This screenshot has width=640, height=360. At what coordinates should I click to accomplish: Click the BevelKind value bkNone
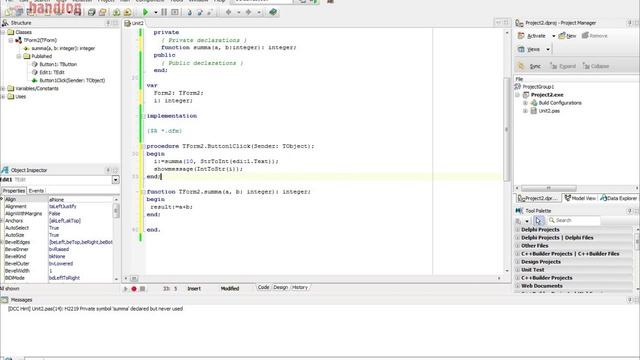[57, 256]
